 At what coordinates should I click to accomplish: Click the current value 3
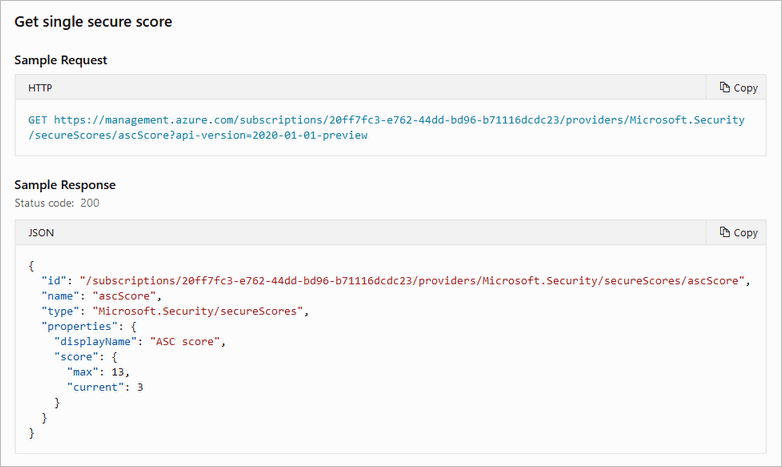click(x=141, y=387)
